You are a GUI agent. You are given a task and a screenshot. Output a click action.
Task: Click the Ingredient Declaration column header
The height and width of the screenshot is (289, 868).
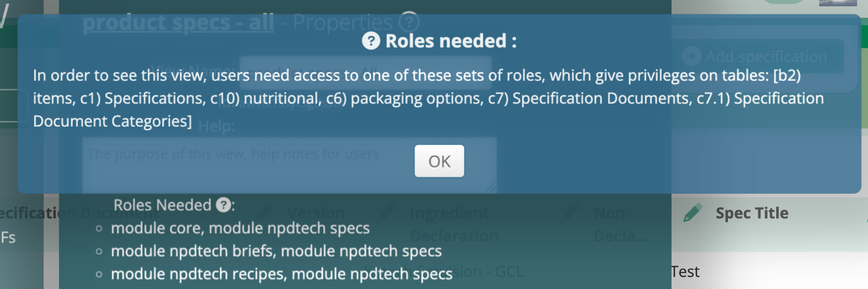[454, 224]
